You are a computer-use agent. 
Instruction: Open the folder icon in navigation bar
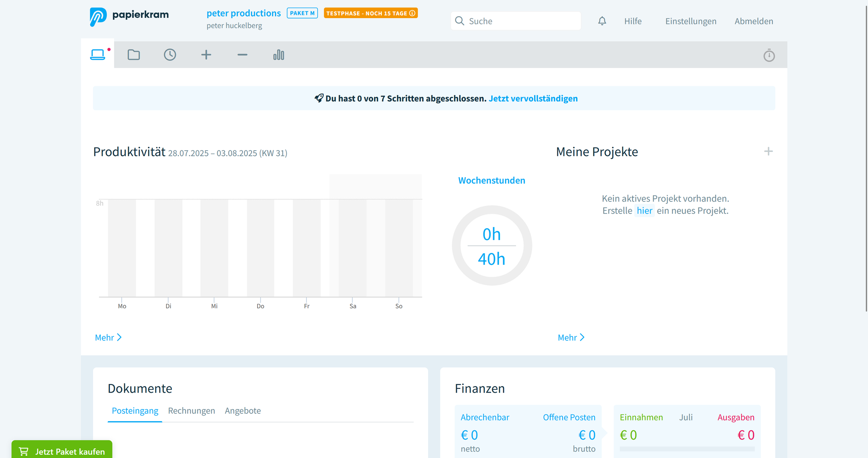(134, 55)
